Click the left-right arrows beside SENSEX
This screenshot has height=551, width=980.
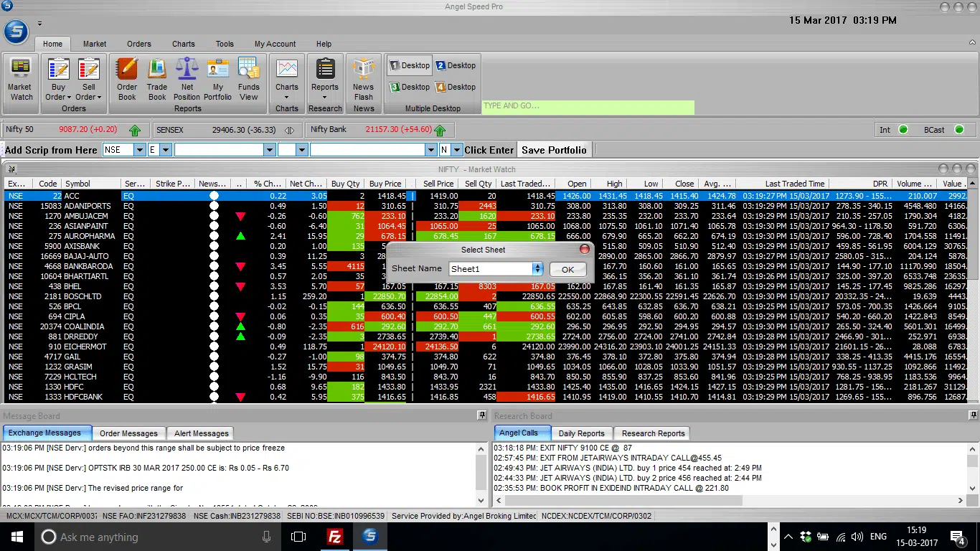point(289,130)
